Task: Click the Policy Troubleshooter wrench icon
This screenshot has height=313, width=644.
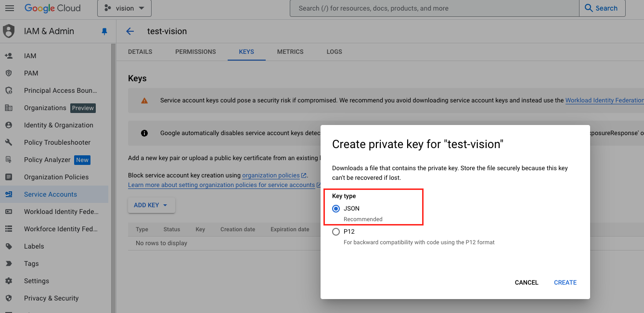Action: 9,142
